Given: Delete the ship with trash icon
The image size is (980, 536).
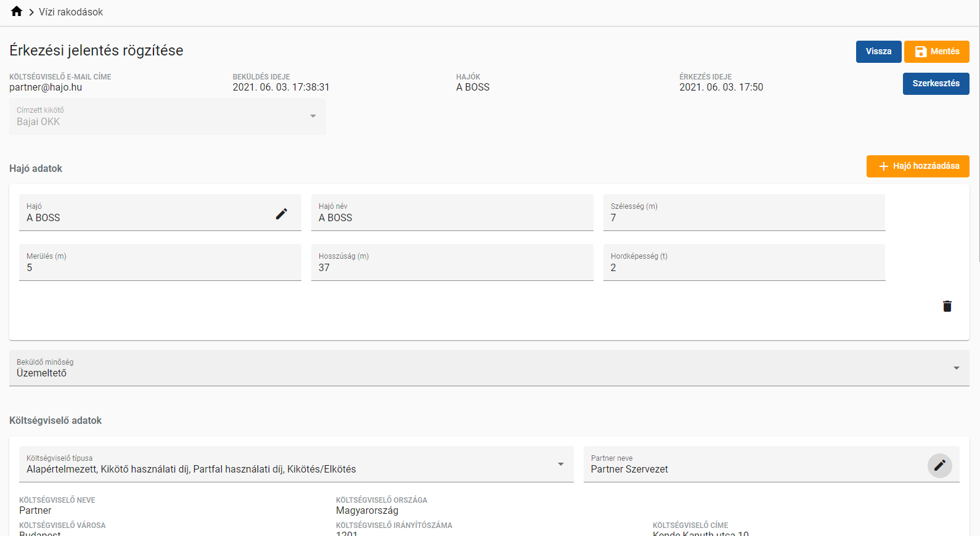Looking at the screenshot, I should (x=947, y=306).
